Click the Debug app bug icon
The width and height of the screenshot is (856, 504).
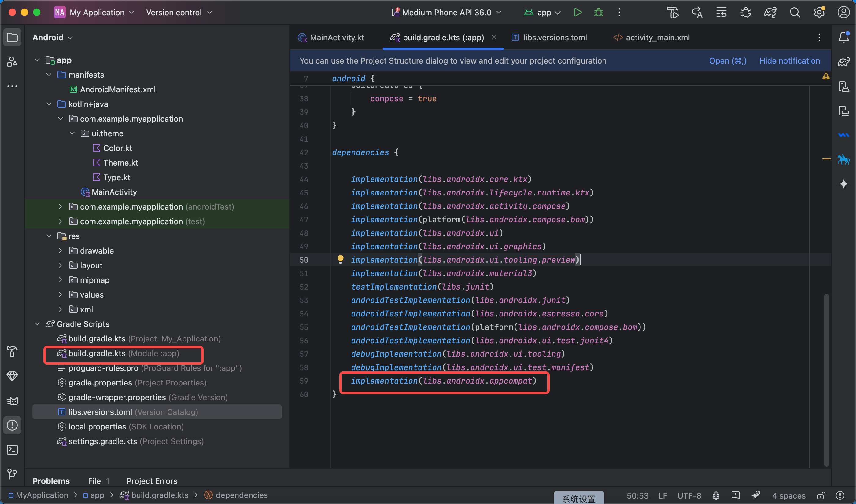point(598,13)
